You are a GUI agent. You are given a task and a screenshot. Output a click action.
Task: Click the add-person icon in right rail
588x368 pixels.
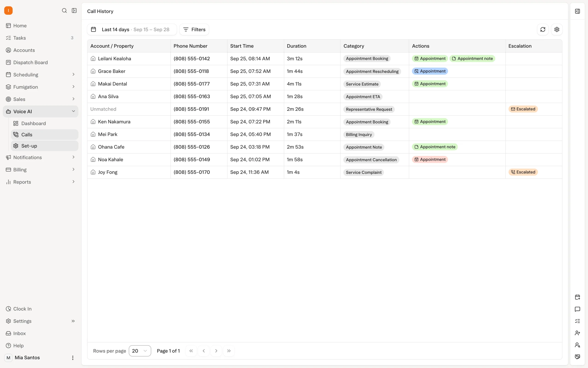(577, 333)
